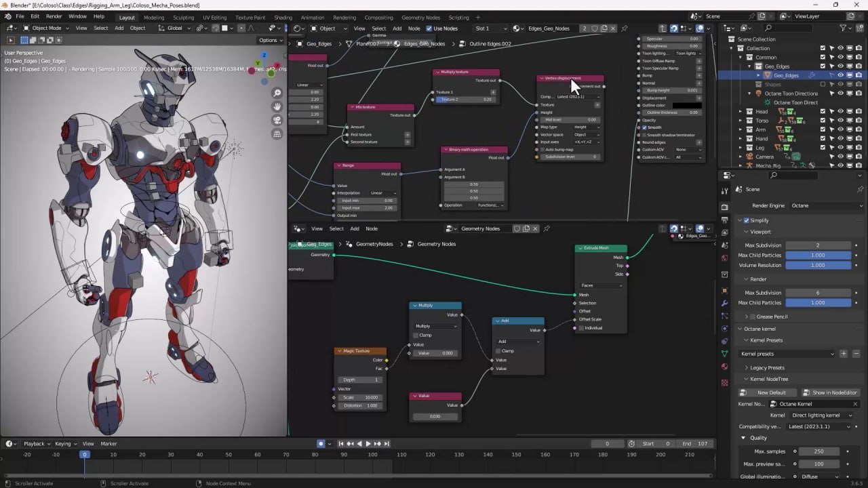Open the File menu

20,16
